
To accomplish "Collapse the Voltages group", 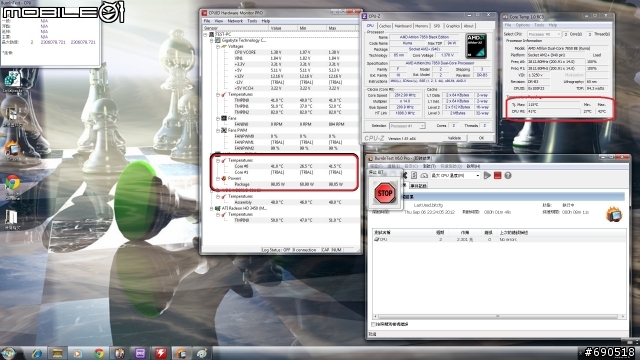I will coord(218,47).
